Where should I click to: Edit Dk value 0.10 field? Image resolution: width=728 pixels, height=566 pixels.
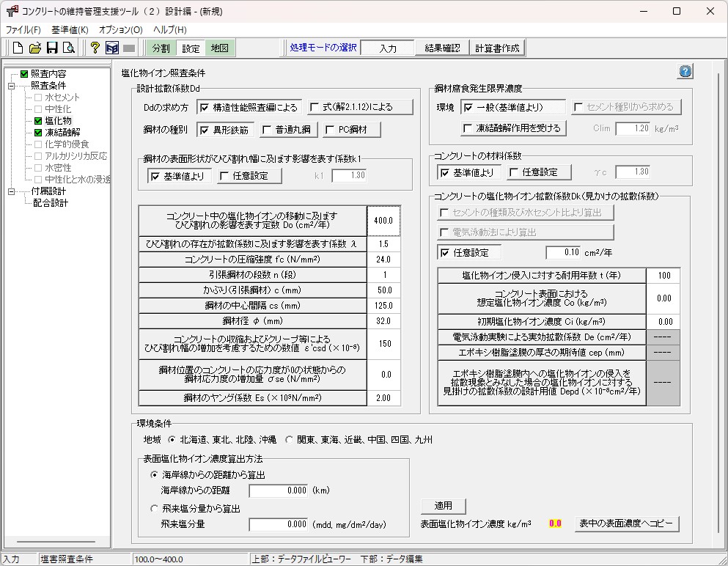coord(563,253)
